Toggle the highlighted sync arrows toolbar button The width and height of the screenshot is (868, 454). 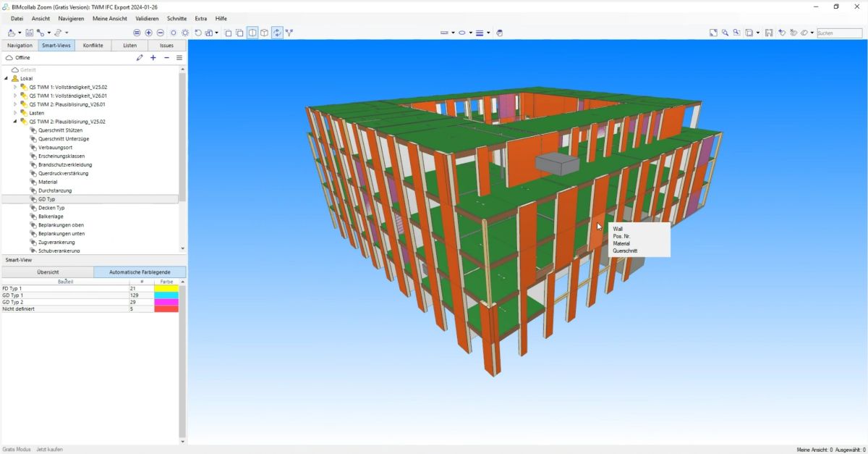277,33
